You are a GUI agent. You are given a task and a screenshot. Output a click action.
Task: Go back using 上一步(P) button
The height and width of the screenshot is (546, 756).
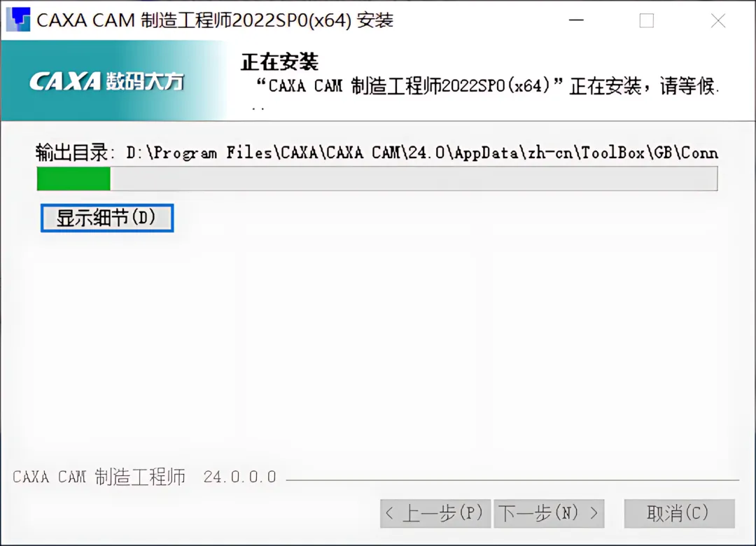click(x=435, y=513)
